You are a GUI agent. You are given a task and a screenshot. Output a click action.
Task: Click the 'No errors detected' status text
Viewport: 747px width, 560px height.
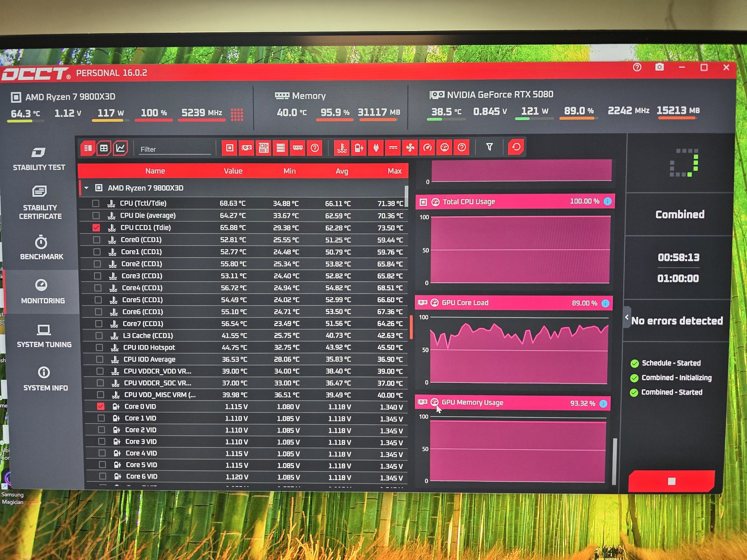coord(677,321)
